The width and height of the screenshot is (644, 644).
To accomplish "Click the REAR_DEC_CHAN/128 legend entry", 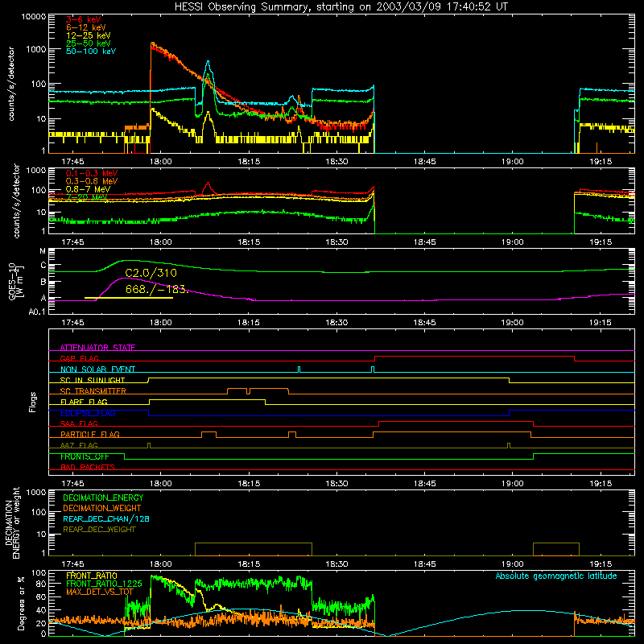I will click(106, 518).
